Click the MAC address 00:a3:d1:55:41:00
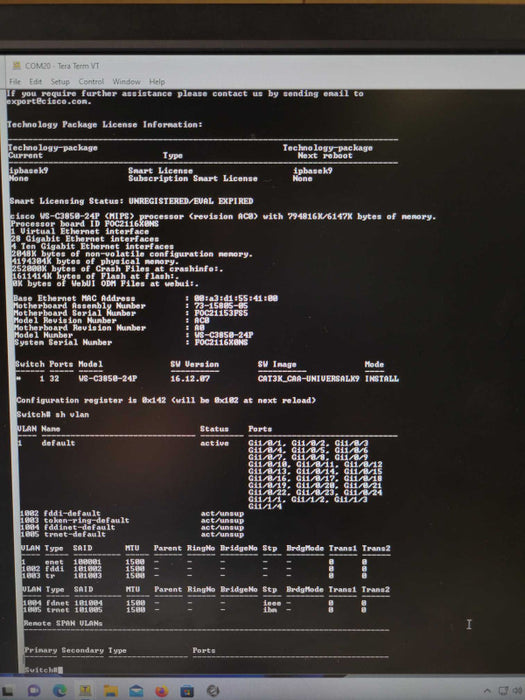 [x=236, y=298]
